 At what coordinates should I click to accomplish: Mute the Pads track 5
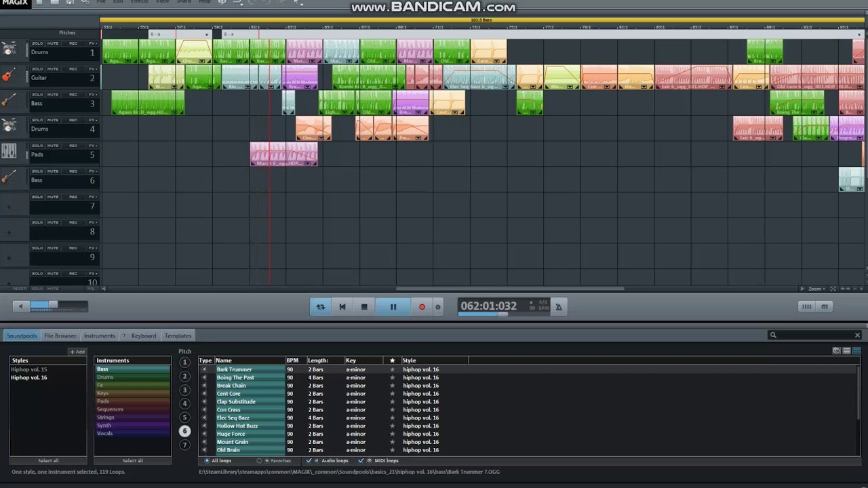click(x=53, y=146)
